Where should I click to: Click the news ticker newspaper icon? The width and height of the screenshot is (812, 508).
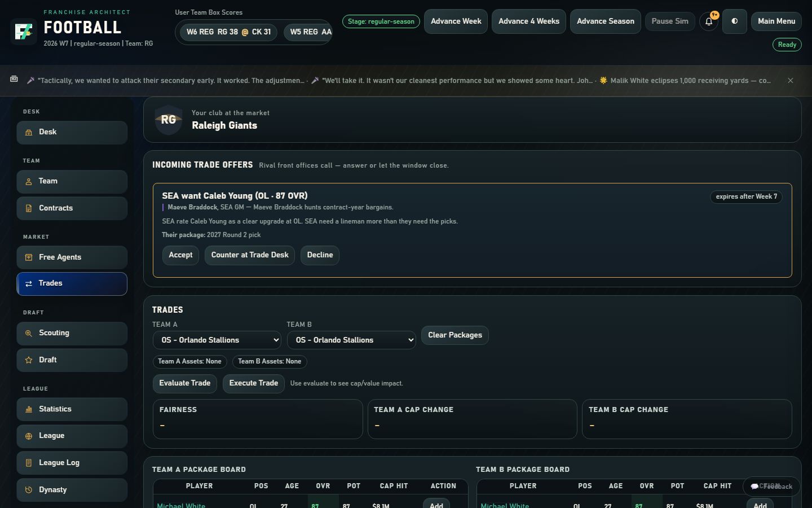coord(14,80)
